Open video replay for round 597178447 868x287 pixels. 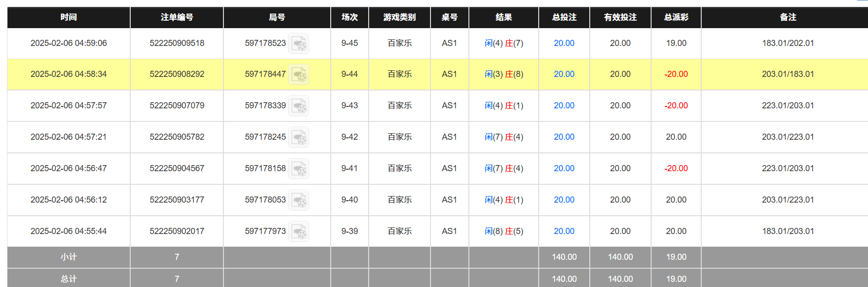(298, 75)
